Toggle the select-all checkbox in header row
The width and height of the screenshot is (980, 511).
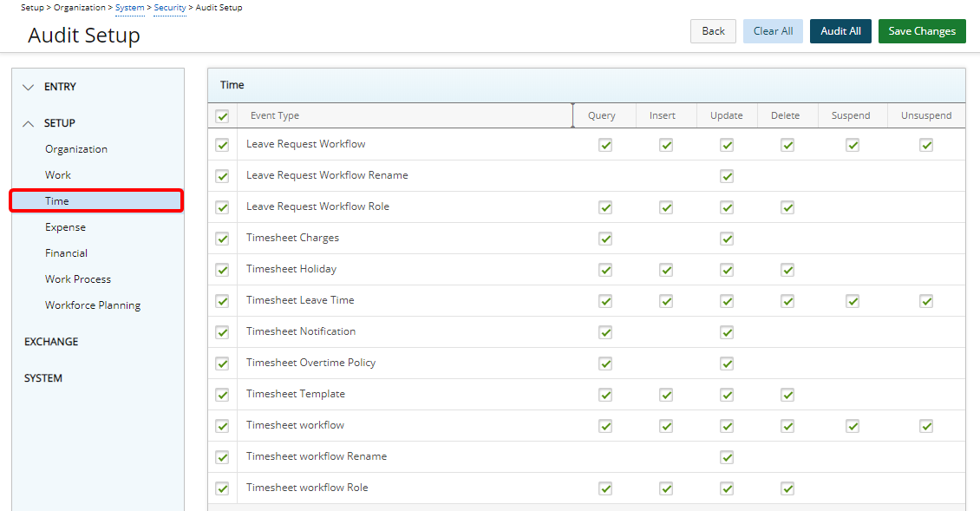point(222,115)
